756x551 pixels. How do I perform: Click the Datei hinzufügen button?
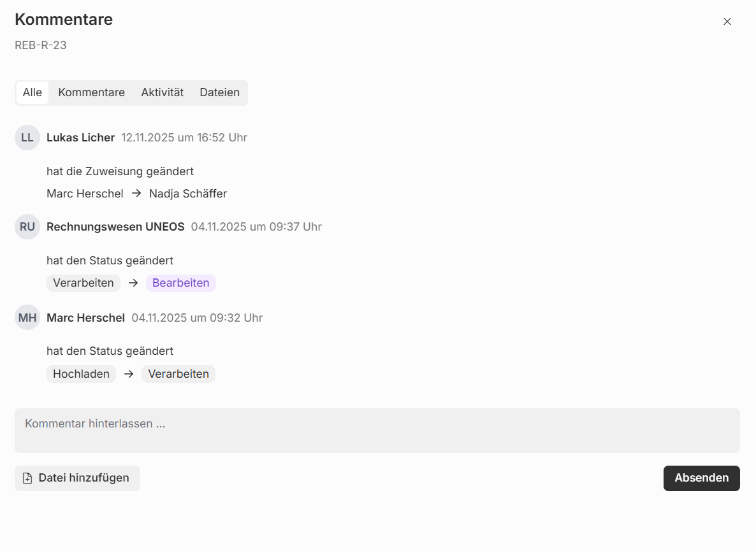(x=77, y=478)
